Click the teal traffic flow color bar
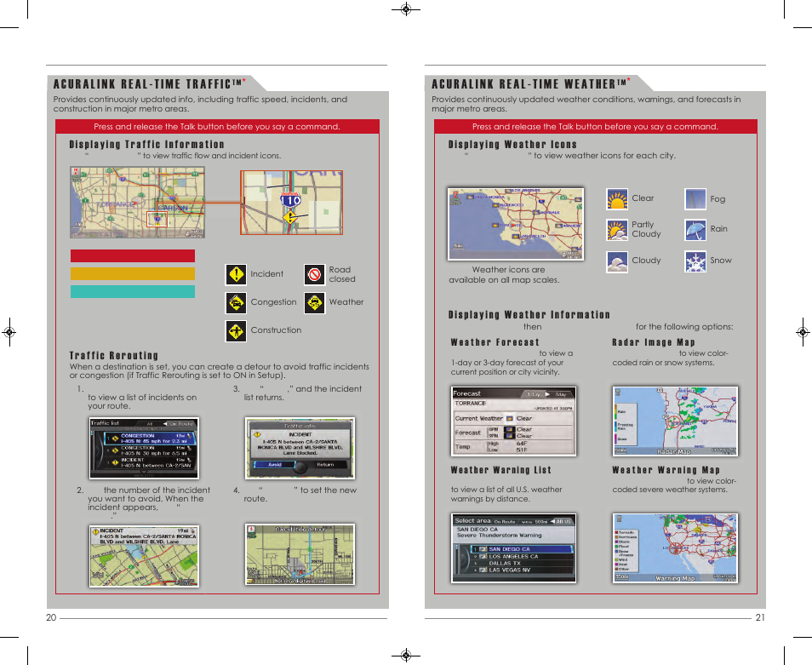The width and height of the screenshot is (812, 665). click(133, 291)
